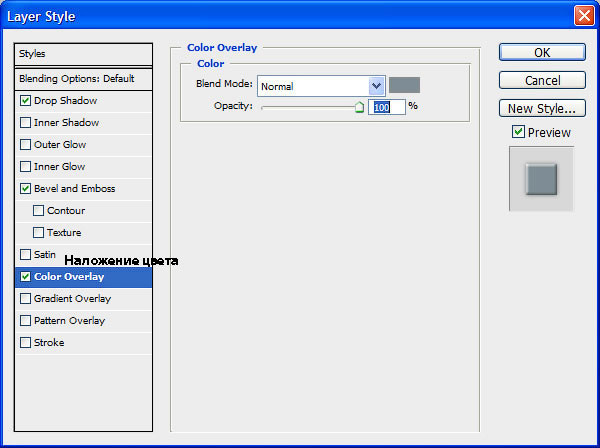Select the Inner Shadow entry label

pos(66,122)
